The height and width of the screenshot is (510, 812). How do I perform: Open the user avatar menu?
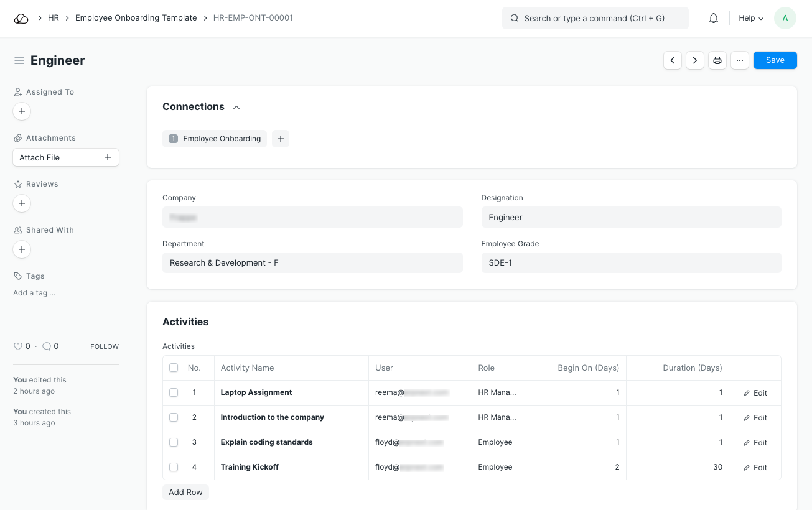tap(785, 18)
